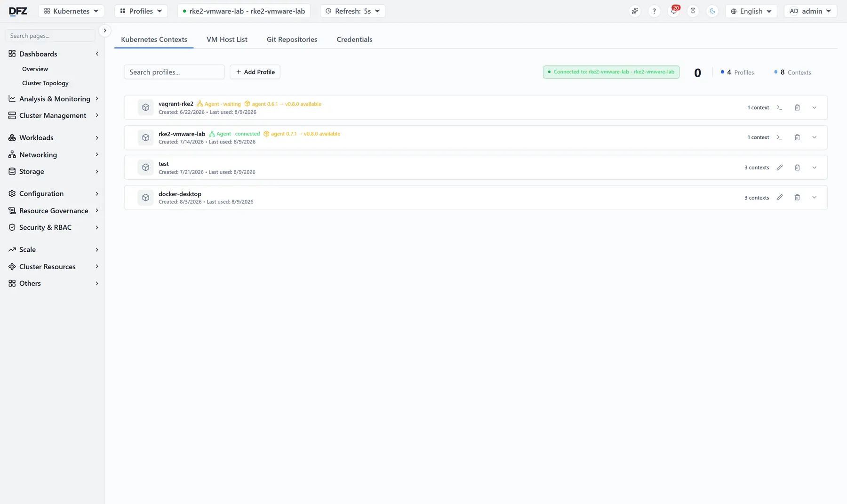Click rke2-vmware-lab agent 0.7.1 update notice
847x504 pixels.
pyautogui.click(x=302, y=134)
